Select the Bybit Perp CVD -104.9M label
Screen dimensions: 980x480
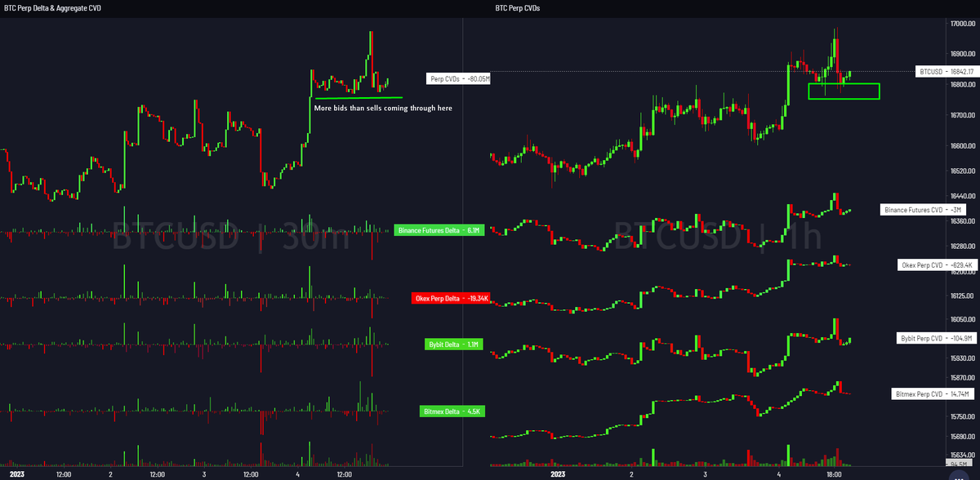(x=936, y=337)
